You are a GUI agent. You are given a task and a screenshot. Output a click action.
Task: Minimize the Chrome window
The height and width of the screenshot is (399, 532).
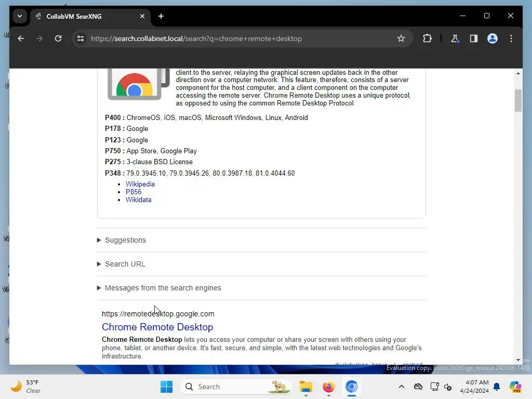click(463, 16)
